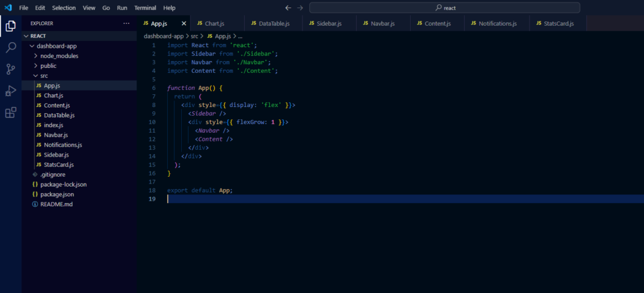Click the "export default App;" line
This screenshot has width=644, height=293.
(x=200, y=191)
